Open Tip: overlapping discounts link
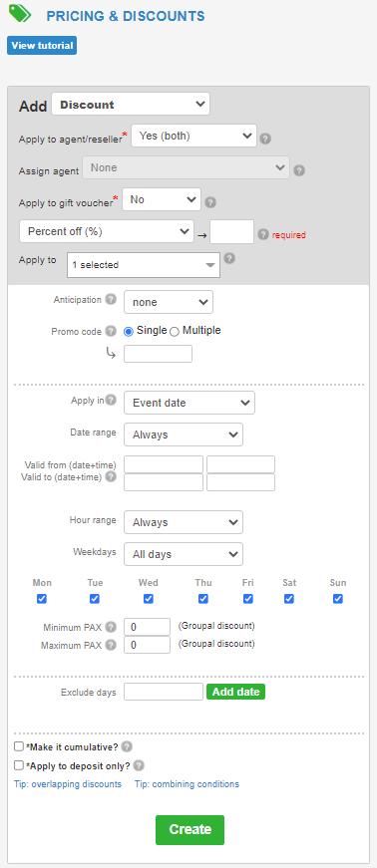377x868 pixels. pyautogui.click(x=68, y=784)
